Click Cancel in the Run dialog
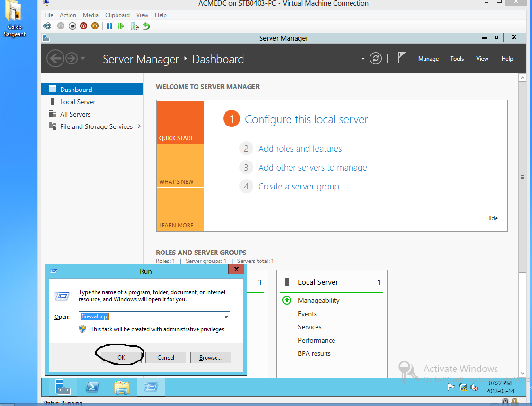The height and width of the screenshot is (406, 532). click(166, 358)
